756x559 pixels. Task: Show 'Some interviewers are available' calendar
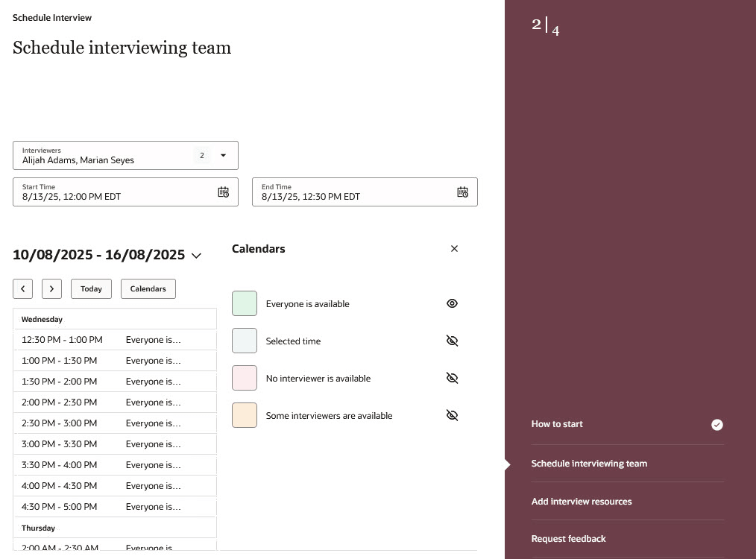click(452, 415)
